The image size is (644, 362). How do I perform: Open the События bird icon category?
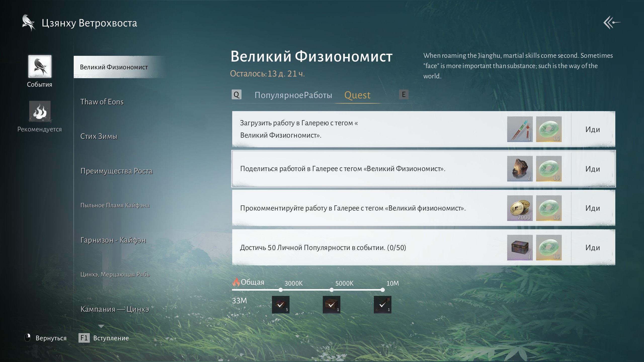(40, 66)
